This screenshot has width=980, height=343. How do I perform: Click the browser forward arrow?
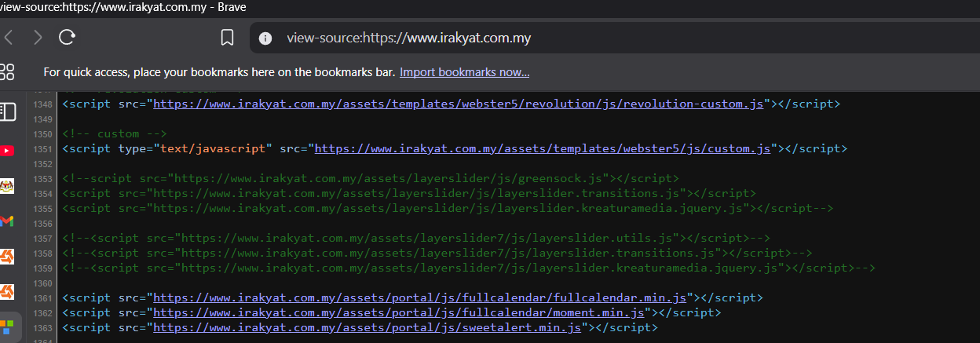tap(38, 38)
